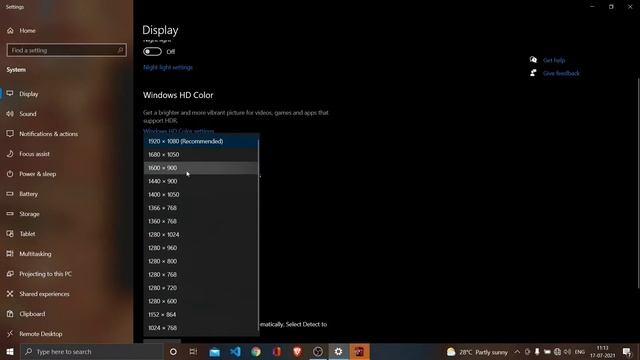This screenshot has height=360, width=640.
Task: Open volume control in system tray
Action: tap(567, 352)
